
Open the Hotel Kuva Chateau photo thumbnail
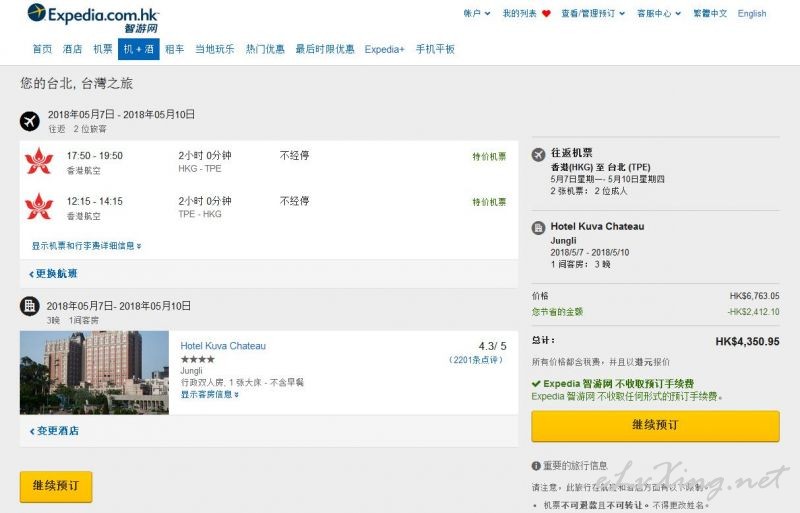[x=94, y=373]
